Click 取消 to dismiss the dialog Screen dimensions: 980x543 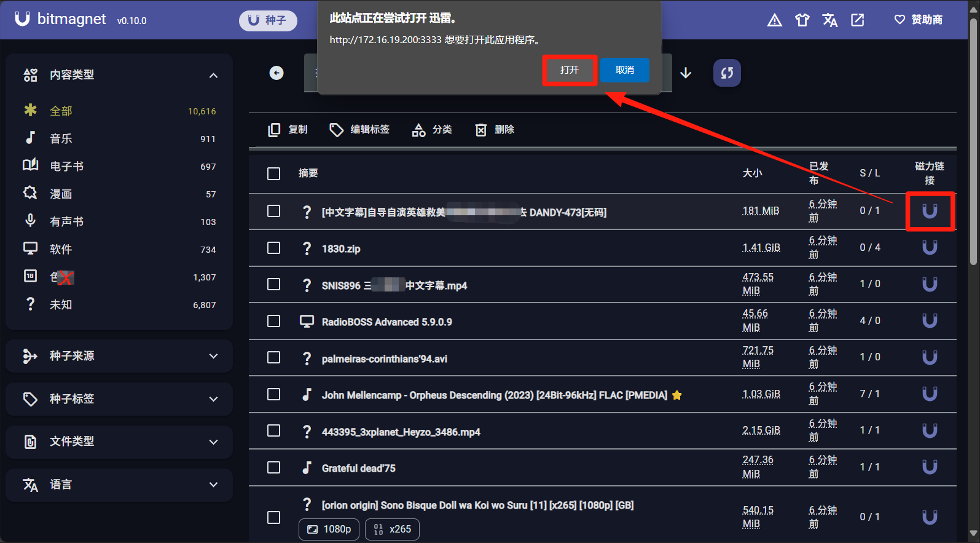[624, 70]
